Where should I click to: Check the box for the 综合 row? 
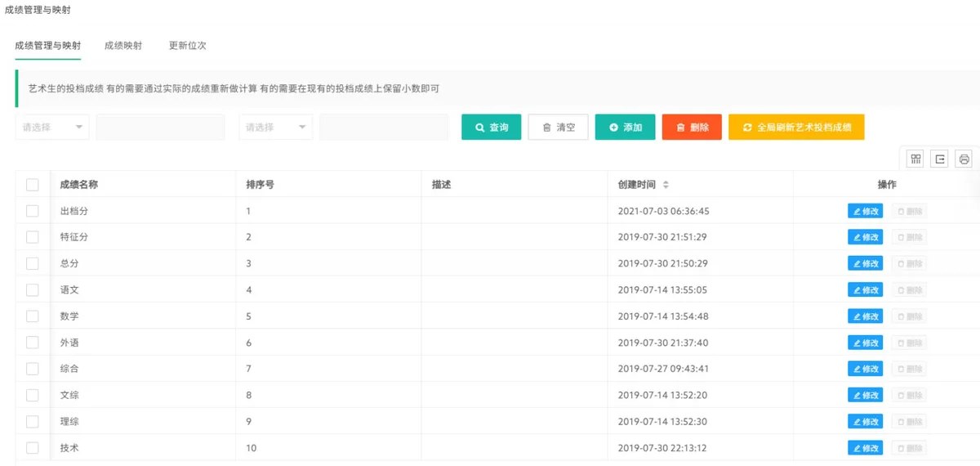coord(33,369)
